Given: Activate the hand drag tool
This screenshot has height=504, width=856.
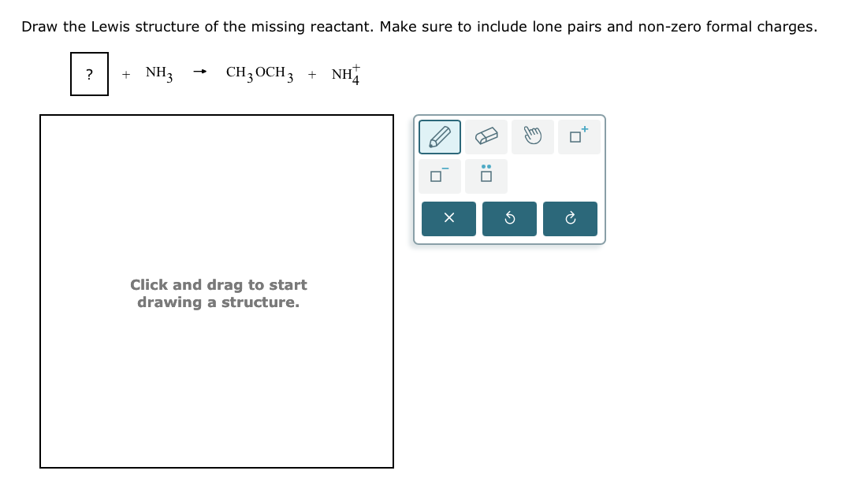Looking at the screenshot, I should click(532, 136).
